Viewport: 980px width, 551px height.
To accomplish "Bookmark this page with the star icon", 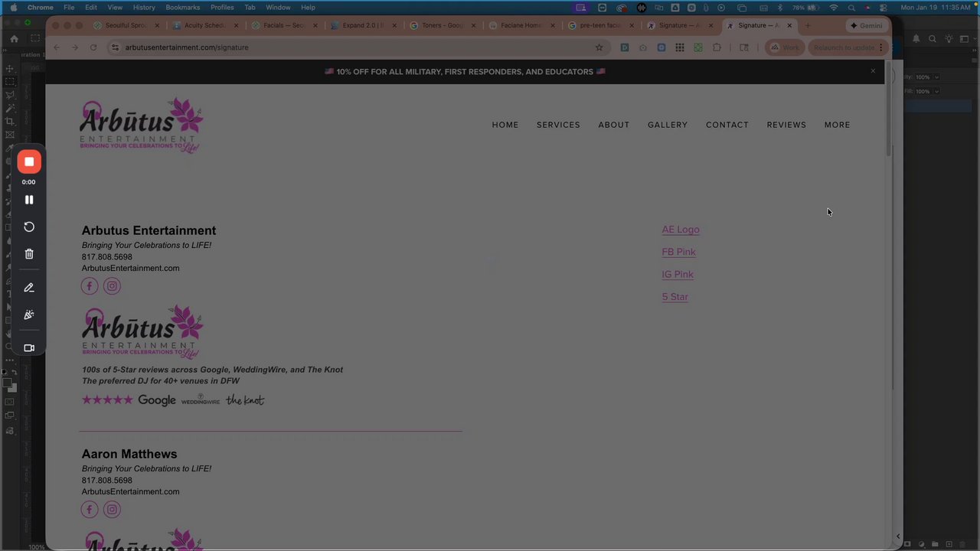I will click(x=599, y=47).
